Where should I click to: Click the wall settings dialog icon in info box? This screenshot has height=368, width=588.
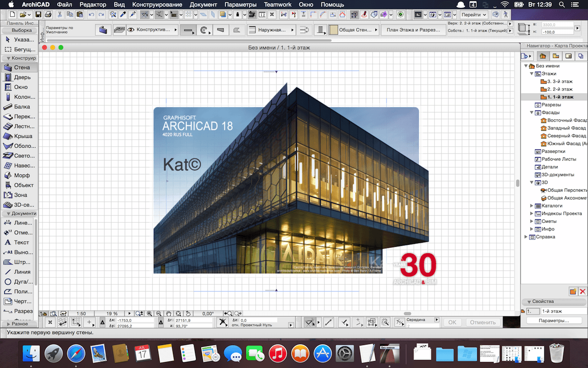click(x=102, y=30)
